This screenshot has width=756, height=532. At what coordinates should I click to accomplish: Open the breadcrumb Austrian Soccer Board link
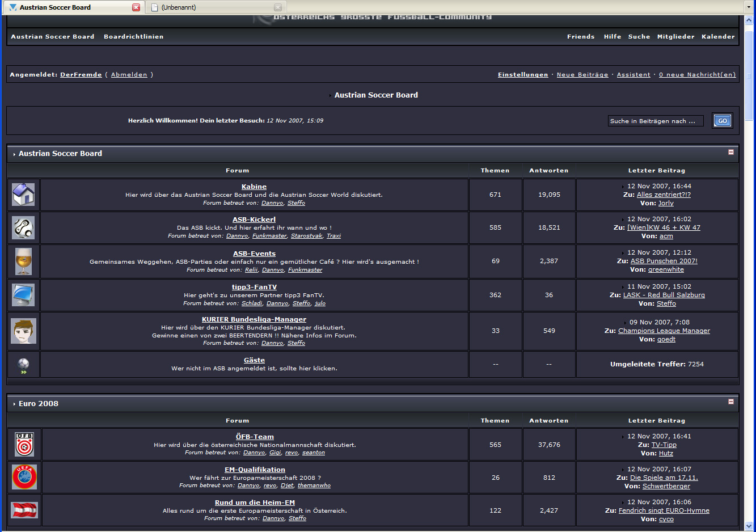(376, 95)
